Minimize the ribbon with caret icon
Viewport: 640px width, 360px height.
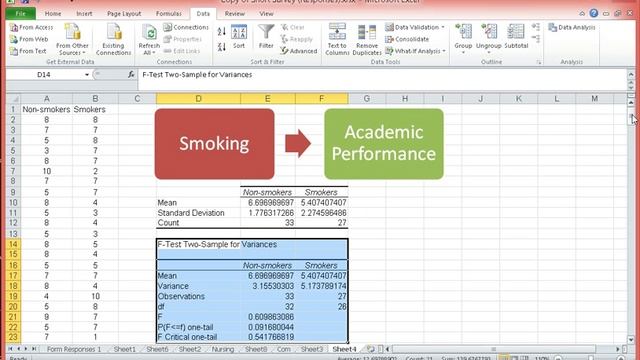coord(582,13)
